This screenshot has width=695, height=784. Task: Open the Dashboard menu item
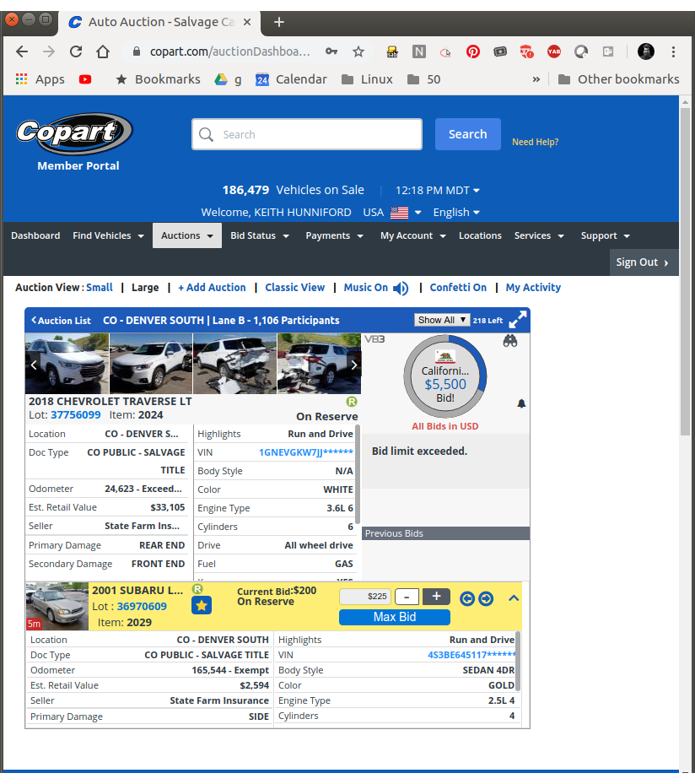point(35,235)
